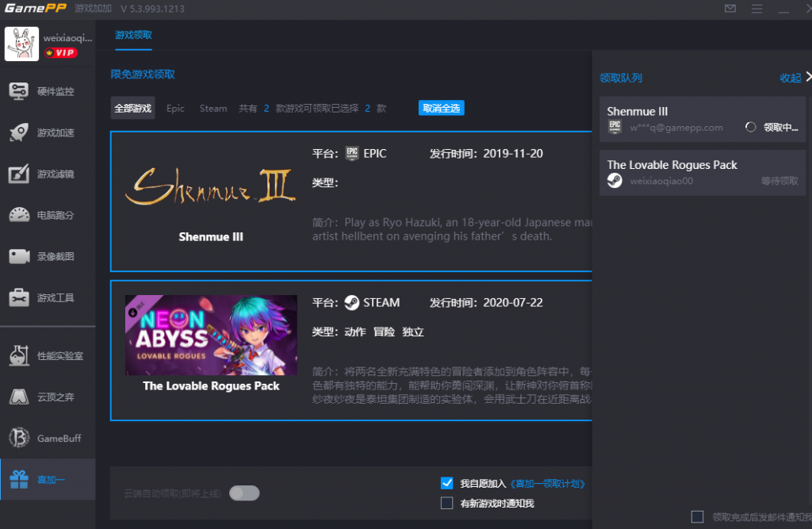
Task: Select the Epic filter tab
Action: [175, 109]
